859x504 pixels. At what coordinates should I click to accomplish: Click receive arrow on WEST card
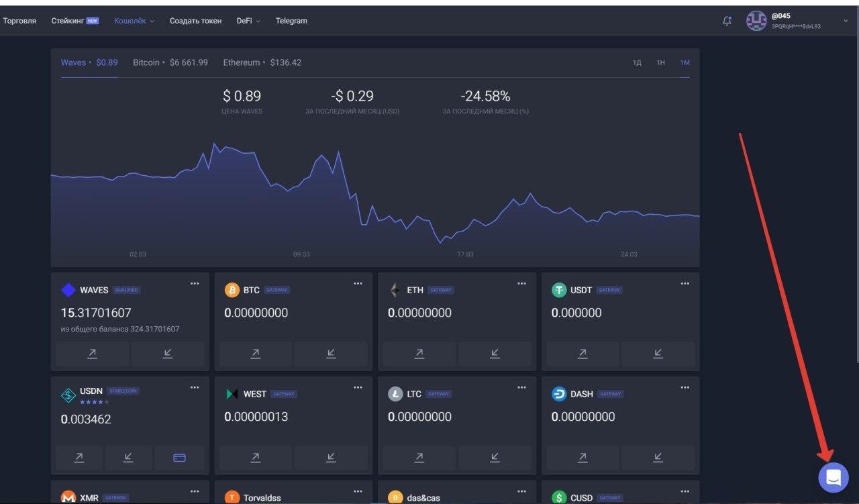tap(331, 458)
